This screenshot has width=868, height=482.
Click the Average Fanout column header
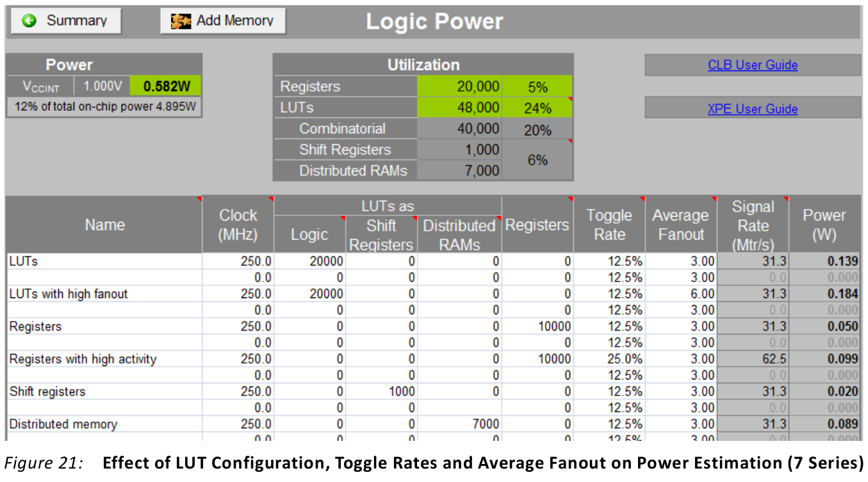(680, 225)
